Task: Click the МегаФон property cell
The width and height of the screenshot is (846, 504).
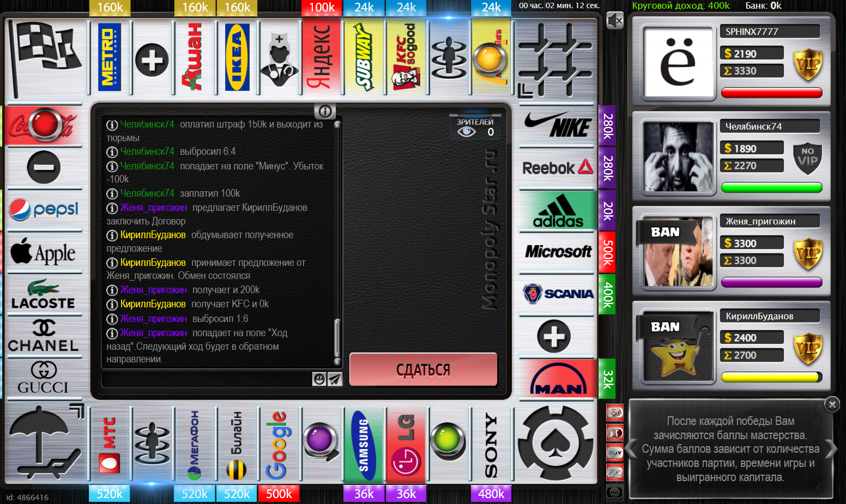Action: click(x=195, y=445)
